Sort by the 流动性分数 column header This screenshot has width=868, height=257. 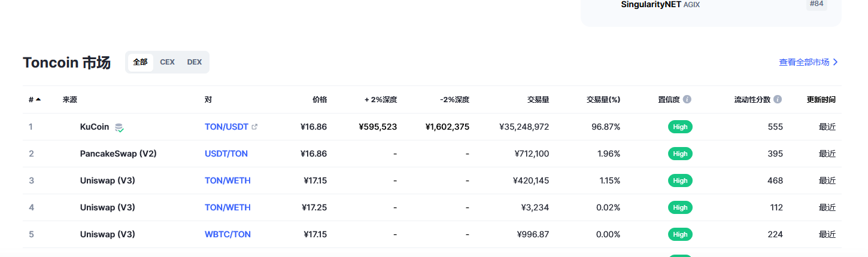752,99
